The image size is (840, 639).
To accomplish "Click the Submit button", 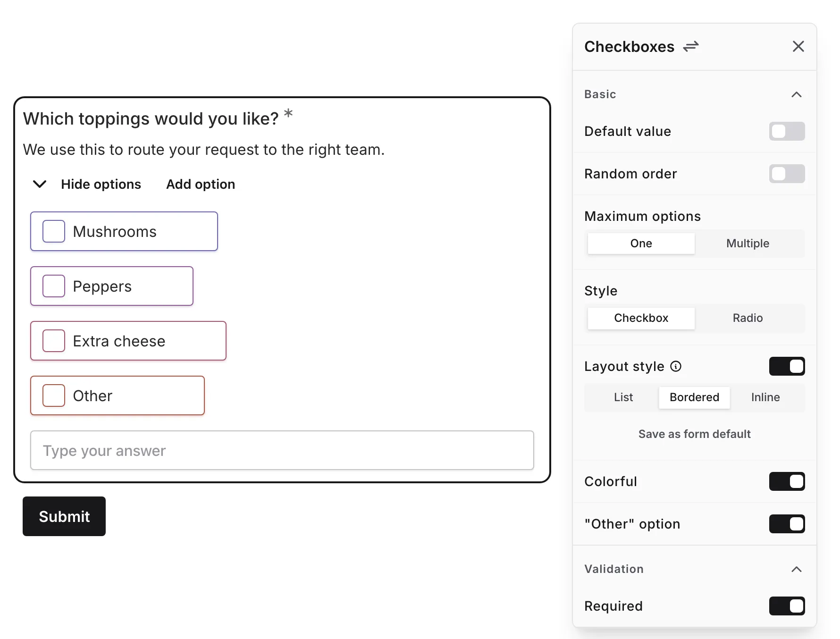I will point(64,516).
